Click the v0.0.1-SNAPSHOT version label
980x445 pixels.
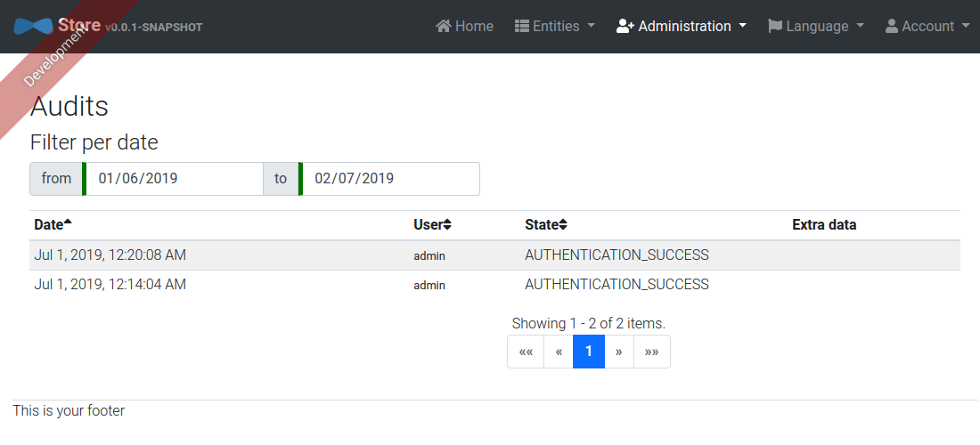[x=154, y=28]
